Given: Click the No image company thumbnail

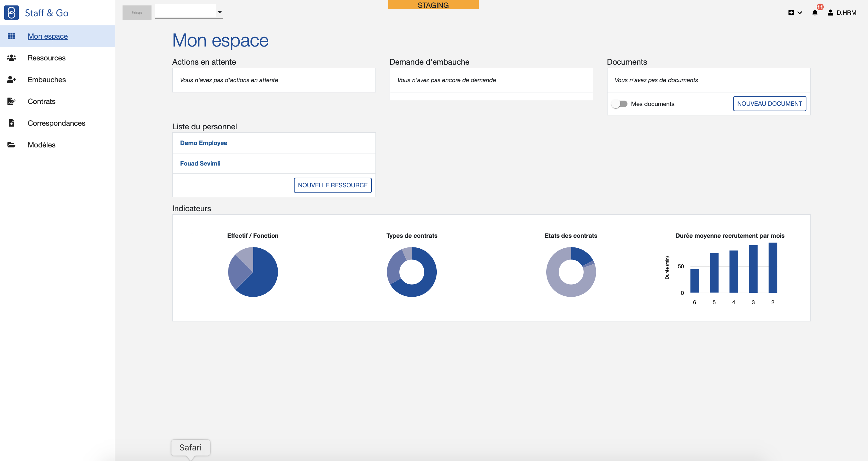Looking at the screenshot, I should click(x=137, y=12).
